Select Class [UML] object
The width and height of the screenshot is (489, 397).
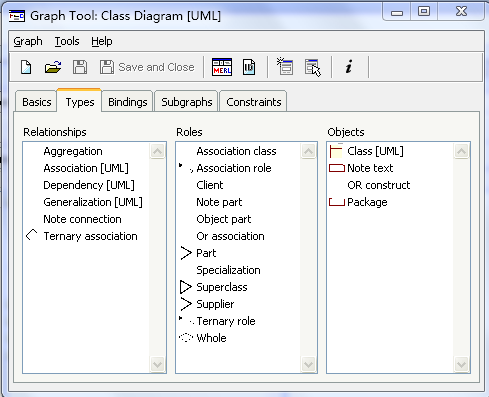375,151
